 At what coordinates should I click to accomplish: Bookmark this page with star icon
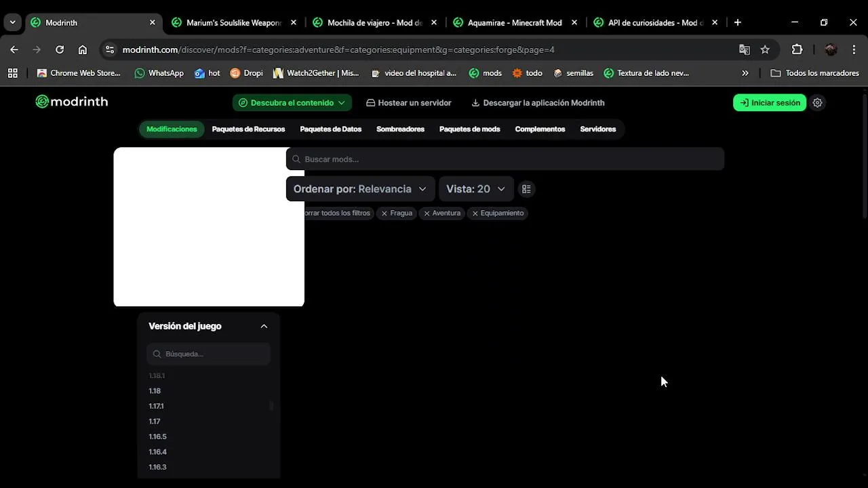click(x=765, y=49)
